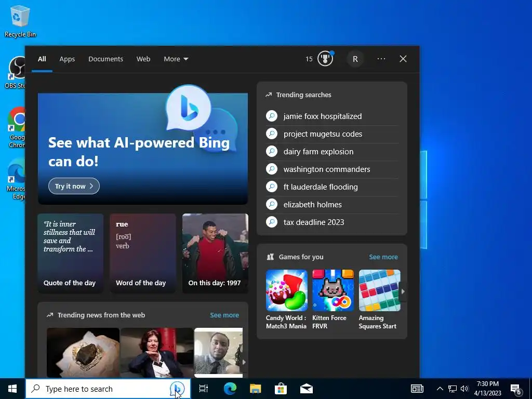
Task: Open Task View from the taskbar
Action: (x=204, y=389)
